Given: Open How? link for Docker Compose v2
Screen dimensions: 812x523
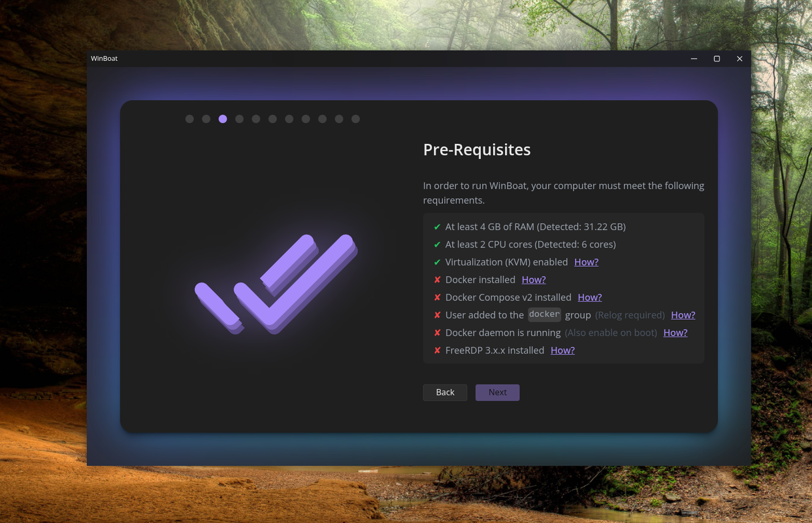Looking at the screenshot, I should click(x=590, y=297).
